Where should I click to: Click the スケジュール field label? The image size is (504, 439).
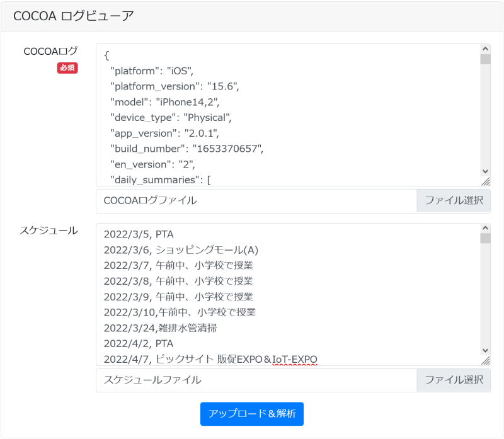click(49, 231)
